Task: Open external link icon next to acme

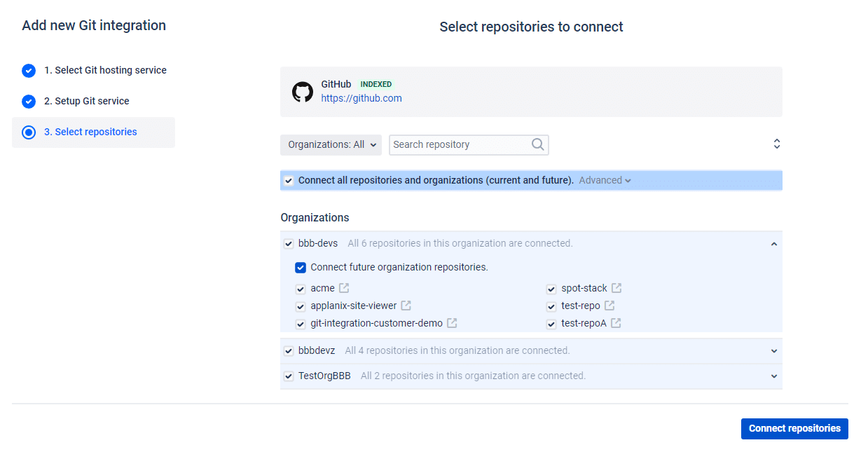Action: [344, 288]
